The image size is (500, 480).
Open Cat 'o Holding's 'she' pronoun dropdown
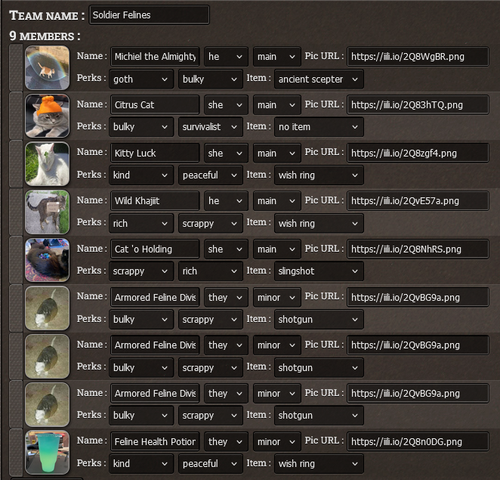(226, 249)
